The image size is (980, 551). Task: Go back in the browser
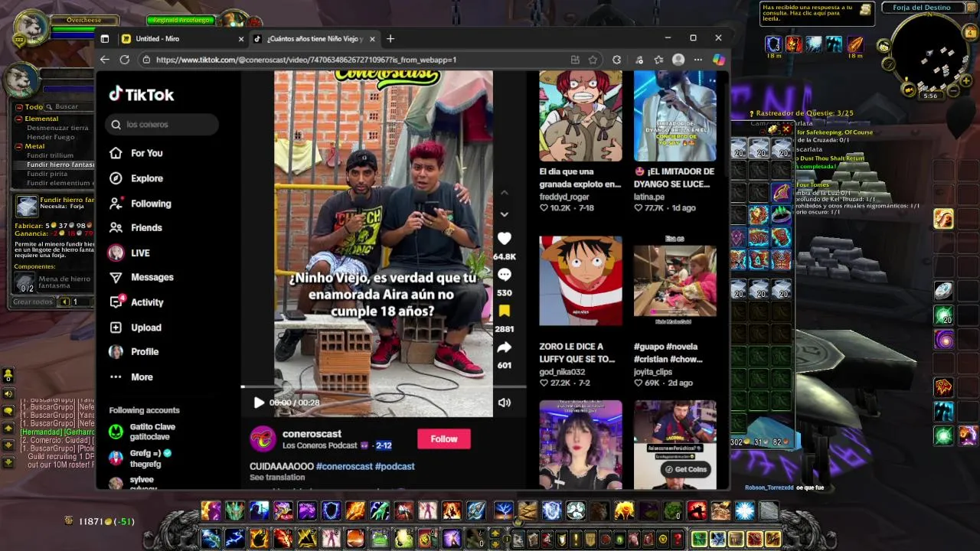105,60
